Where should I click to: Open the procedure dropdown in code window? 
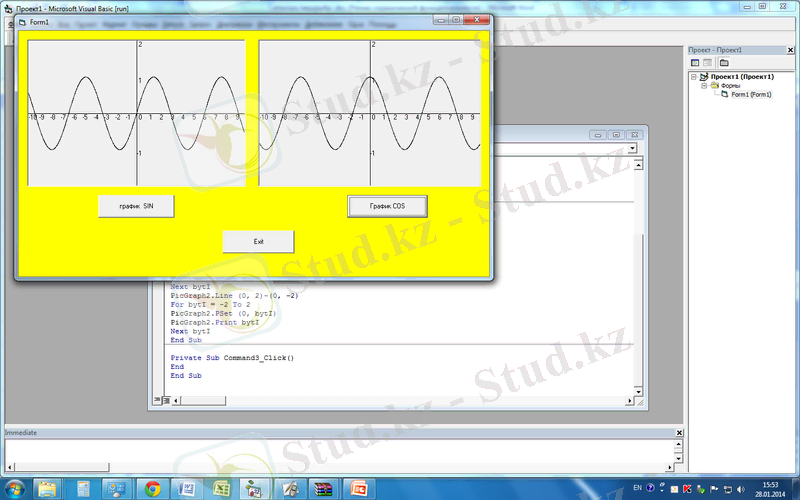point(632,149)
